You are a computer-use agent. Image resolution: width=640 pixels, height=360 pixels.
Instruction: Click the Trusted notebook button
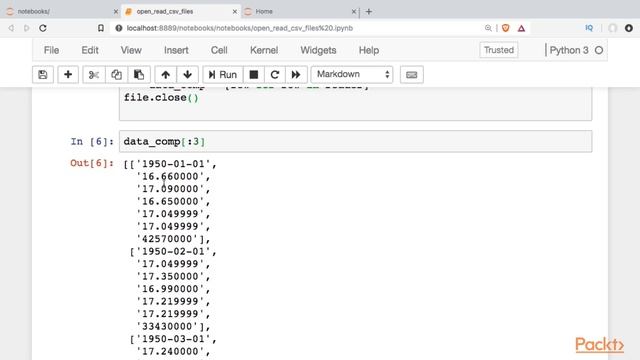(499, 50)
